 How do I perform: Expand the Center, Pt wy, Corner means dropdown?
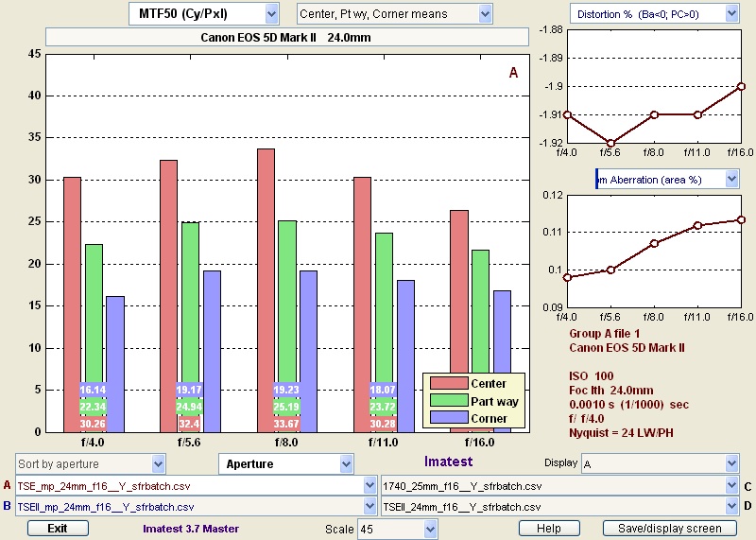click(x=395, y=13)
